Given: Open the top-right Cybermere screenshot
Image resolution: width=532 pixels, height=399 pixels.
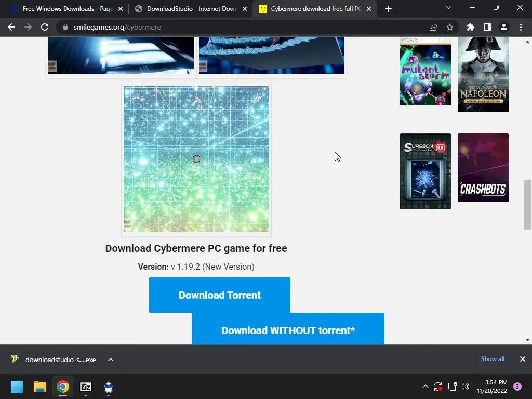Looking at the screenshot, I should click(271, 55).
